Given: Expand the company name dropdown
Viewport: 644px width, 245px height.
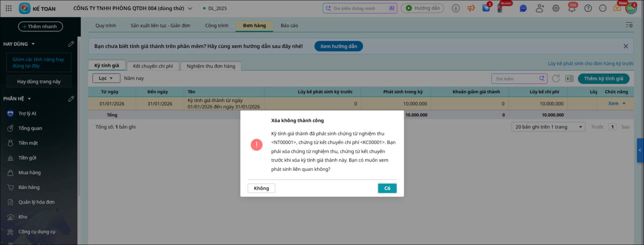Looking at the screenshot, I should click(x=190, y=8).
